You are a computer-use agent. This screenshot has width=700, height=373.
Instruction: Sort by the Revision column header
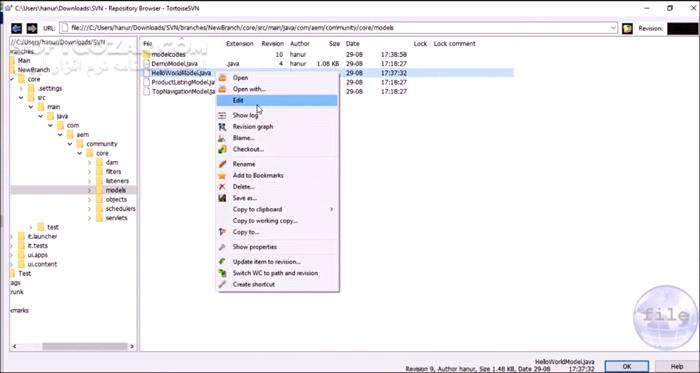coord(272,44)
